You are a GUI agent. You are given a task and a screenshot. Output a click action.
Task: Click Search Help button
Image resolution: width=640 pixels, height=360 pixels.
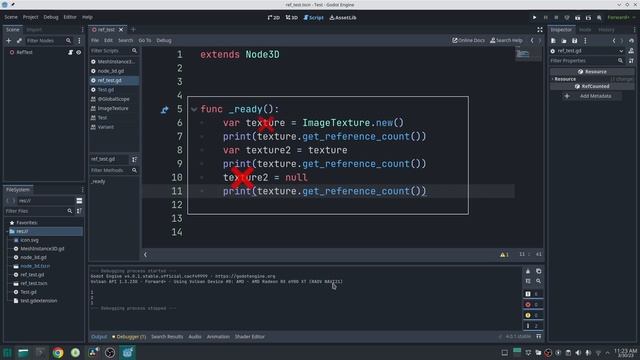click(506, 40)
